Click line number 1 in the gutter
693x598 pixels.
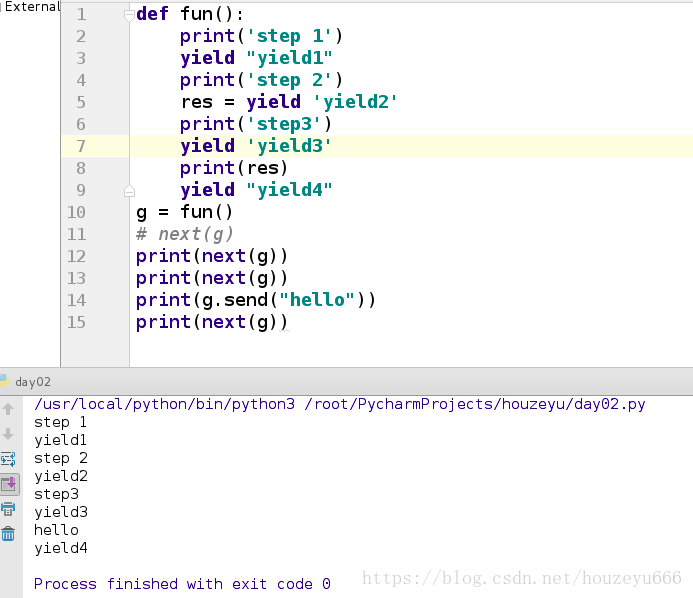(81, 14)
